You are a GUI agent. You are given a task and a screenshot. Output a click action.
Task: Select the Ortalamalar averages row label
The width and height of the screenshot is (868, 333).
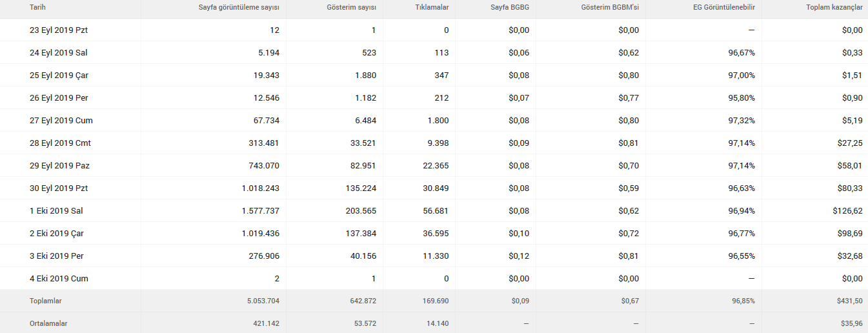pos(48,323)
